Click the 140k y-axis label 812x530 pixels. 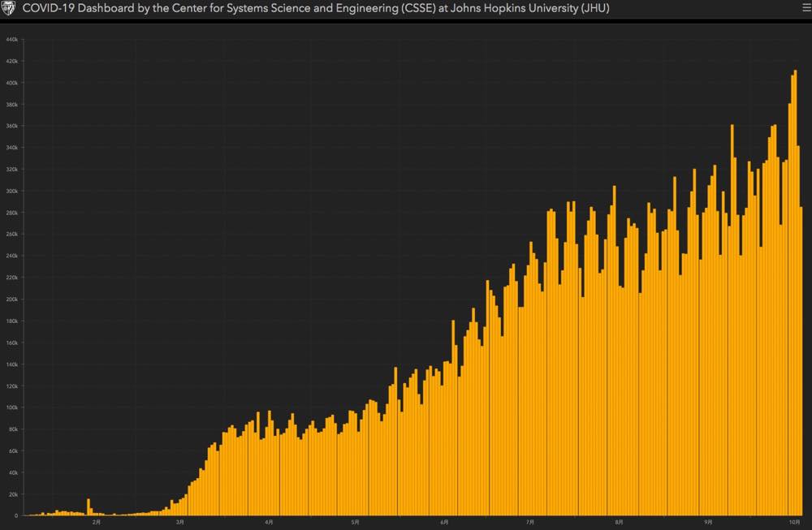pos(12,364)
